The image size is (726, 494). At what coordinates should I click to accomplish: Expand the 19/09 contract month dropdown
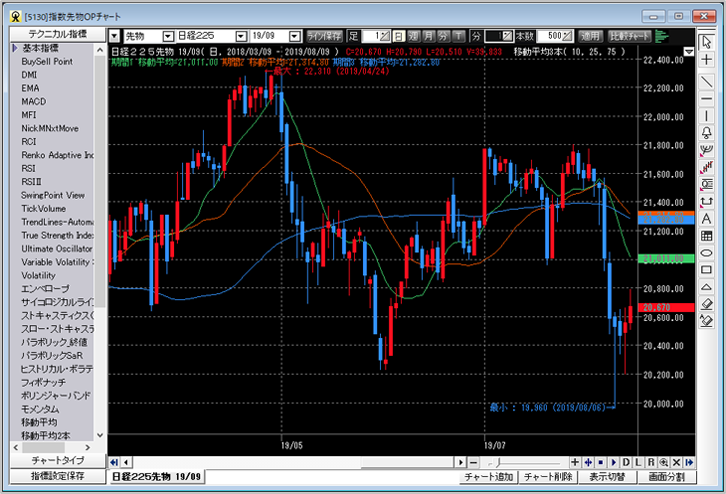point(294,36)
